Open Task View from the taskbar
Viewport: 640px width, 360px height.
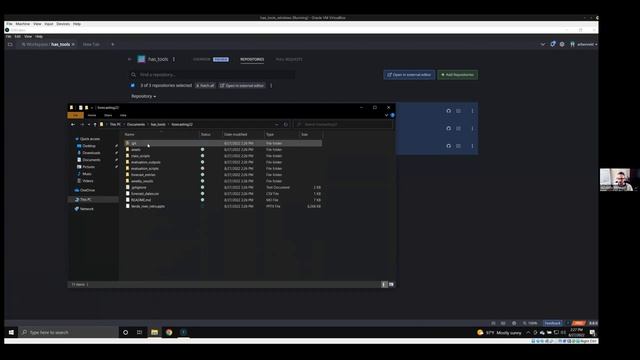click(x=140, y=332)
